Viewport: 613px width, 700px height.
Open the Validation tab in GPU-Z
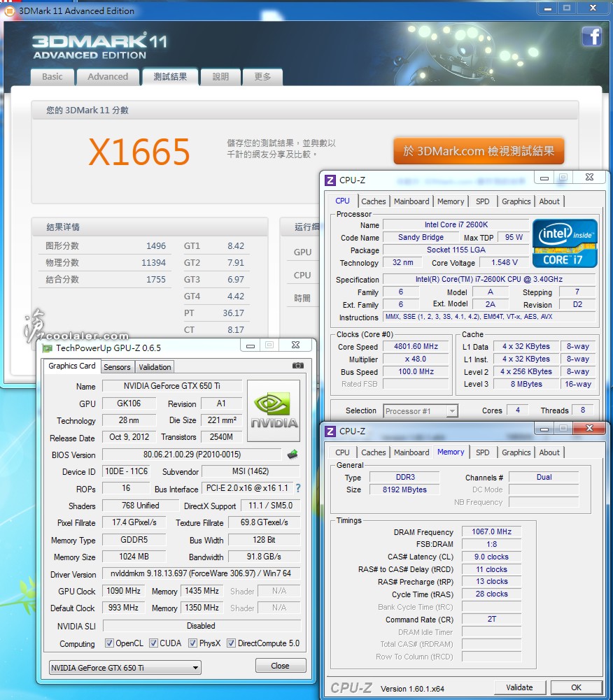point(155,367)
